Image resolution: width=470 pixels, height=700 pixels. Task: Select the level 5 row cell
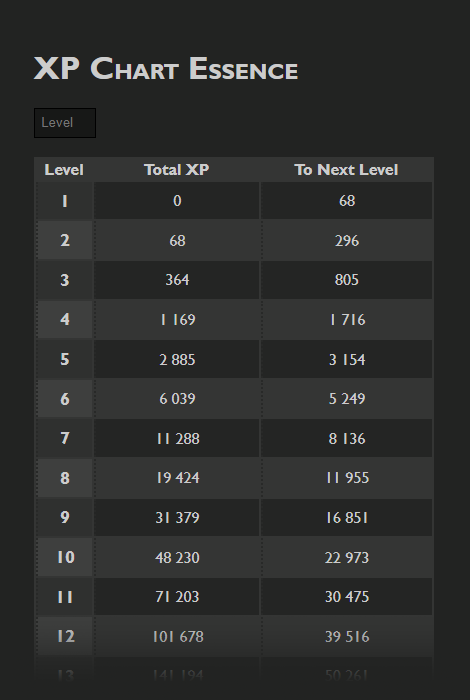click(x=65, y=359)
